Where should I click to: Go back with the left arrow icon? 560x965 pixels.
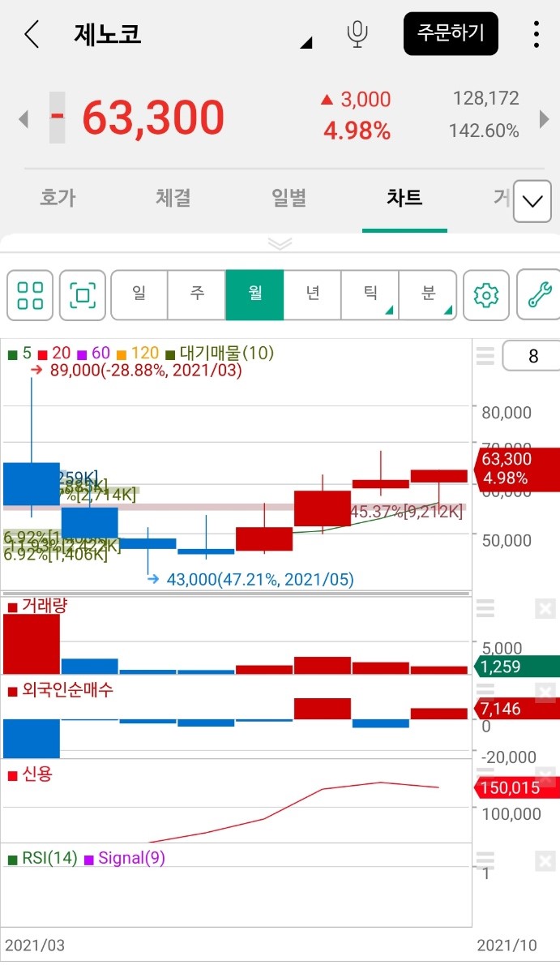pos(32,34)
